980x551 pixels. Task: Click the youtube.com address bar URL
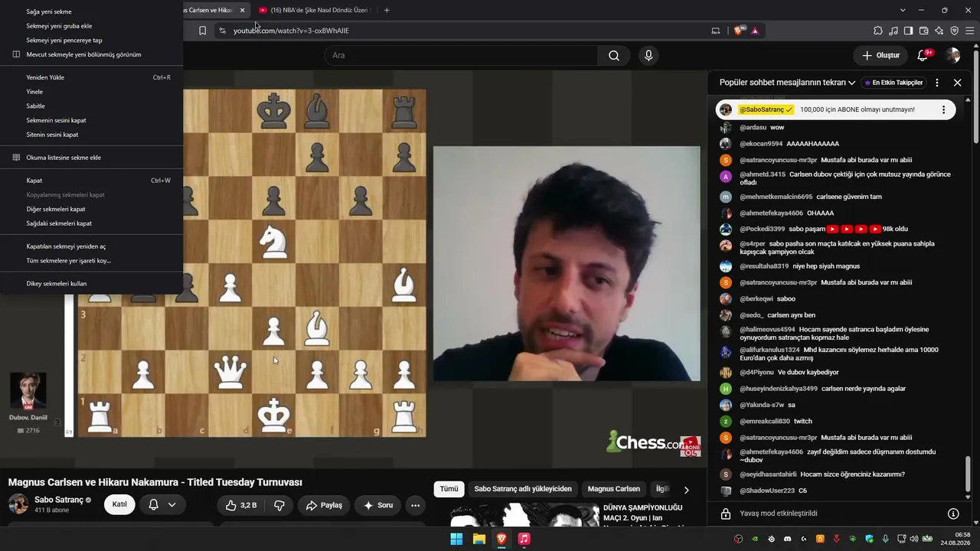click(291, 31)
